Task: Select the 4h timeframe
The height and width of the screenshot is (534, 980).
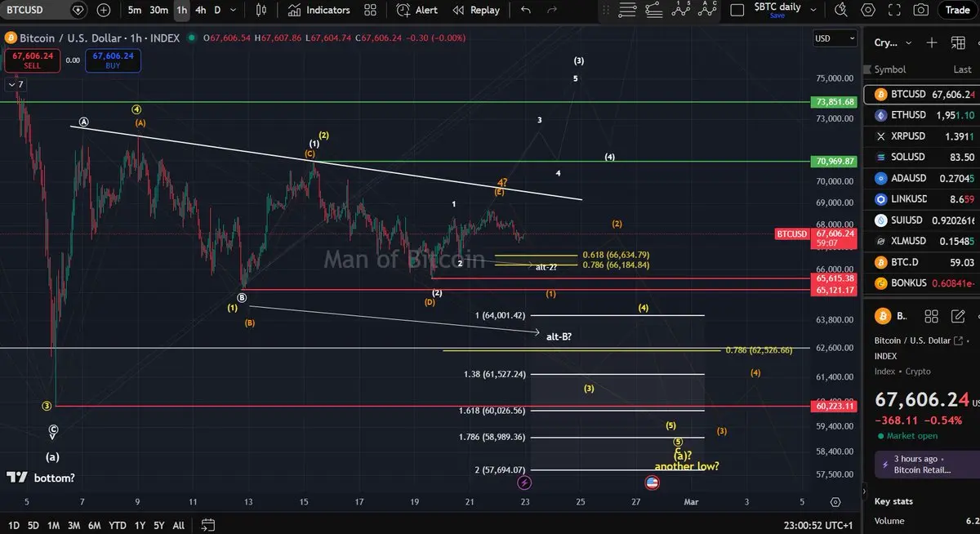Action: click(x=201, y=10)
